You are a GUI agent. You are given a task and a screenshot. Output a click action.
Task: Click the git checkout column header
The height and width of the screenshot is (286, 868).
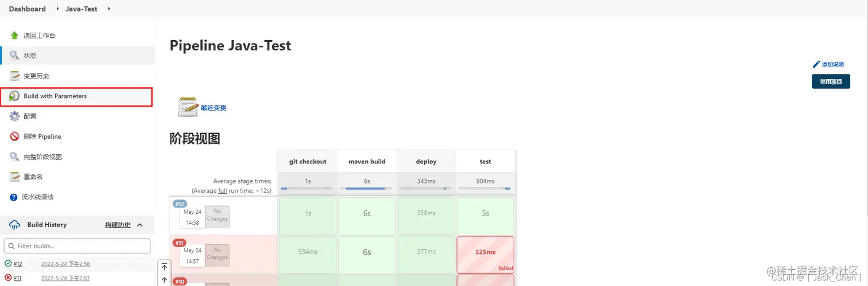308,162
